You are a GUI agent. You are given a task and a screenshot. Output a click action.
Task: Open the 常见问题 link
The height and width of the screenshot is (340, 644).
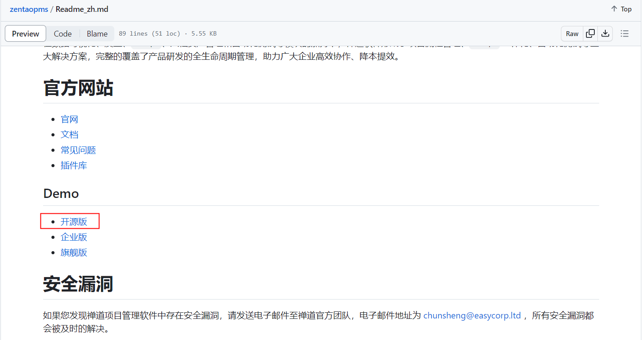(x=78, y=150)
